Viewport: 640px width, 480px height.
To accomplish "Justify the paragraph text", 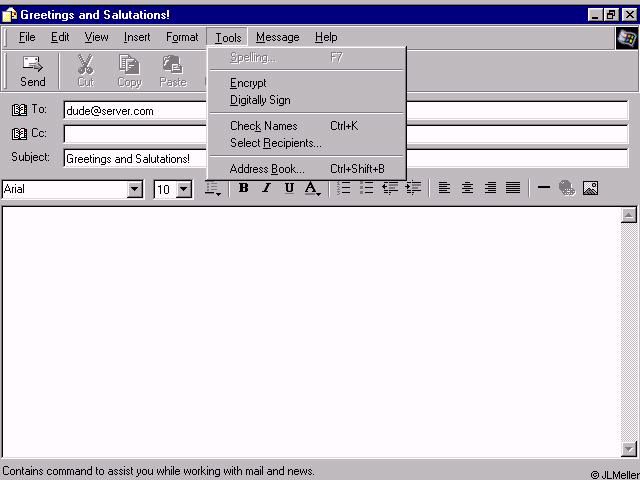I will pos(513,188).
